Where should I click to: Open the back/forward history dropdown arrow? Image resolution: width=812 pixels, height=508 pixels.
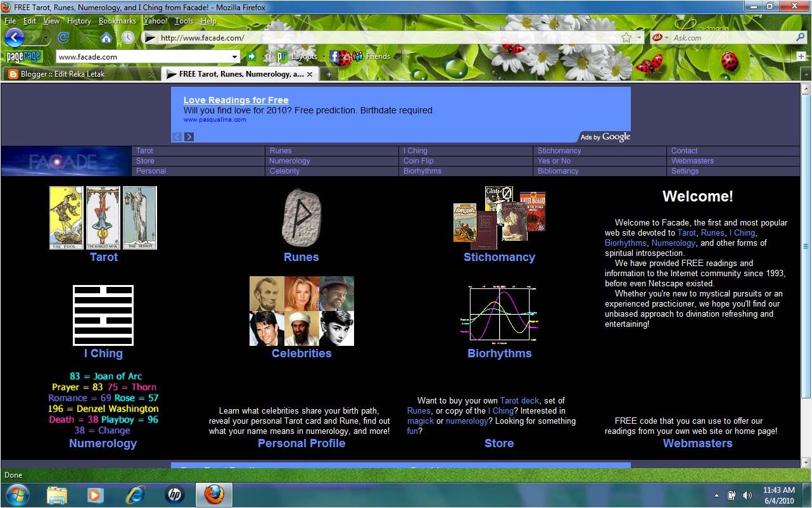tap(46, 38)
